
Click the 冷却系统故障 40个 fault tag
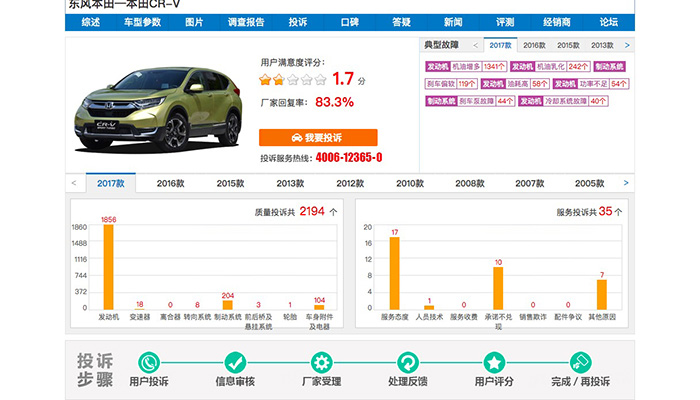(563, 101)
